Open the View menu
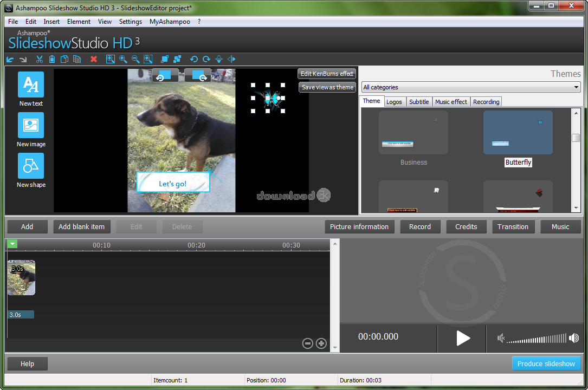The image size is (588, 390). 105,22
